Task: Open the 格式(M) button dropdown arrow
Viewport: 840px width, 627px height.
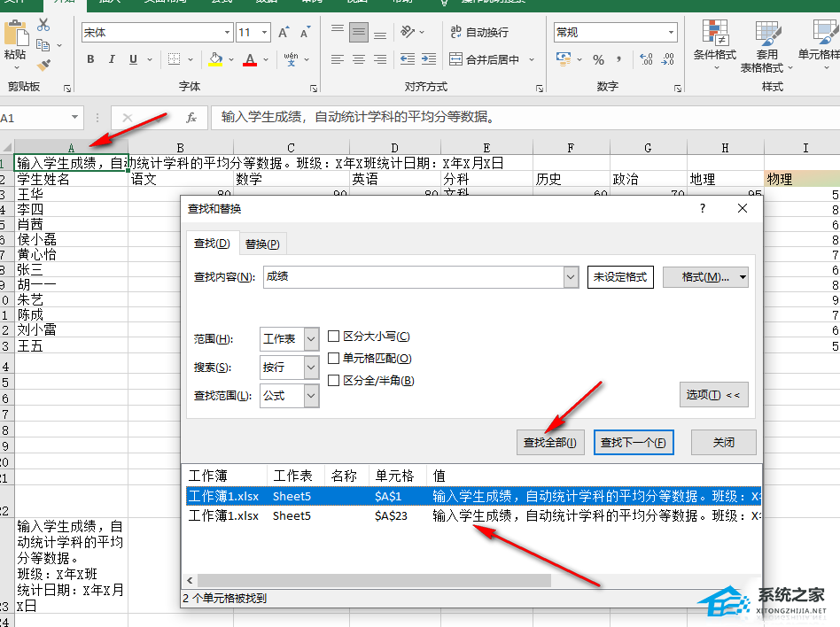Action: pyautogui.click(x=743, y=277)
